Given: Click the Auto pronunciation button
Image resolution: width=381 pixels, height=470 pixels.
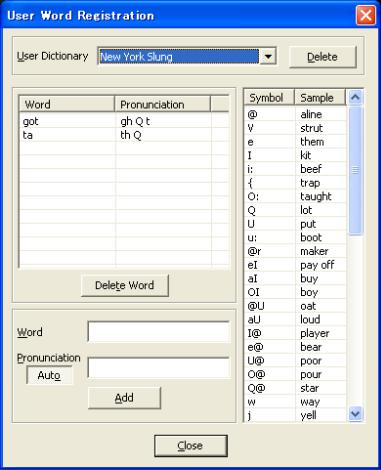Looking at the screenshot, I should click(49, 375).
